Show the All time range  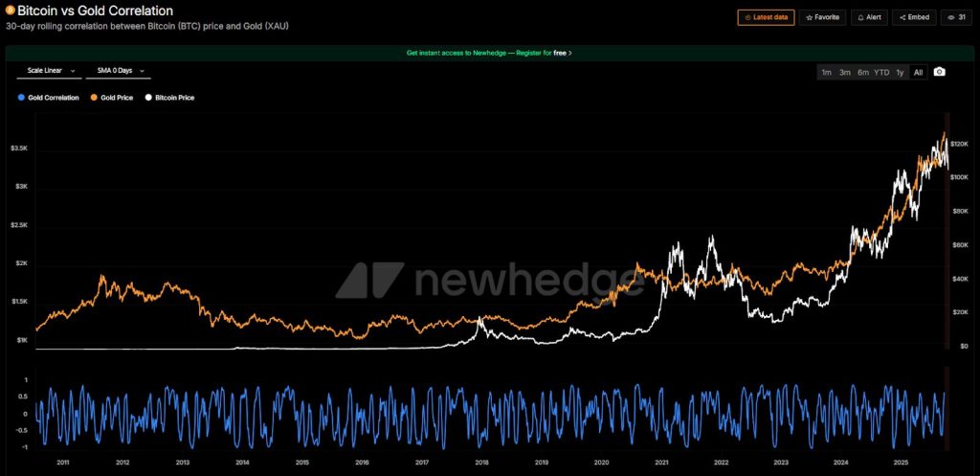[918, 72]
